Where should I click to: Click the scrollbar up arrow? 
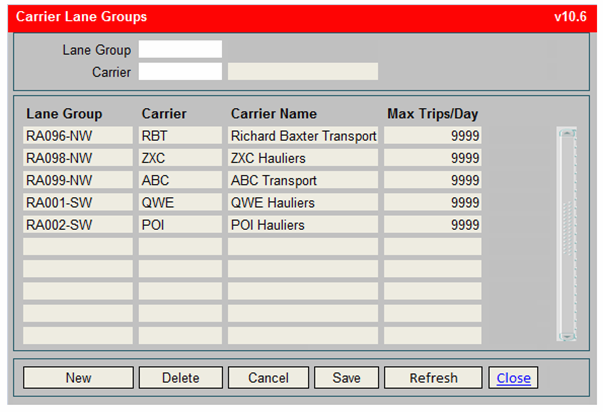pos(567,133)
